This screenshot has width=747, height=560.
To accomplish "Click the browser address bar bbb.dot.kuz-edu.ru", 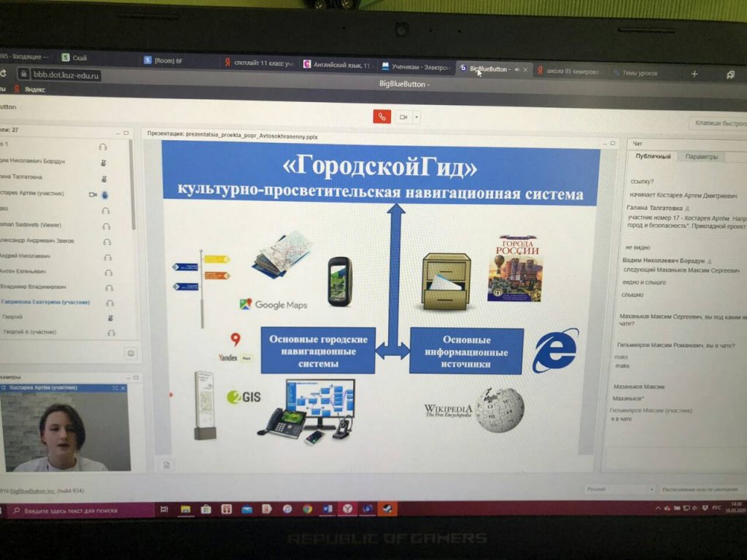I will tap(63, 75).
